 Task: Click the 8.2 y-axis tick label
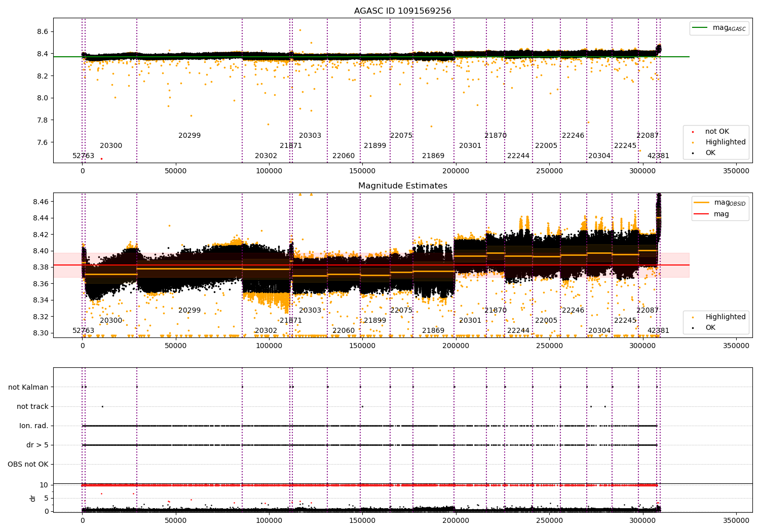pyautogui.click(x=43, y=76)
